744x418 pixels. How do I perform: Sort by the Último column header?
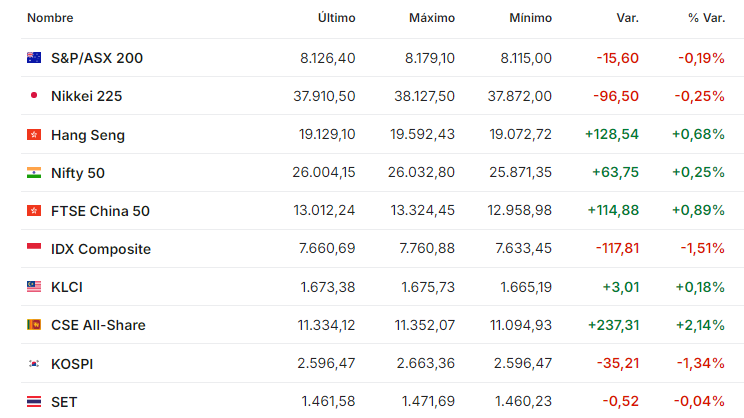coord(336,18)
